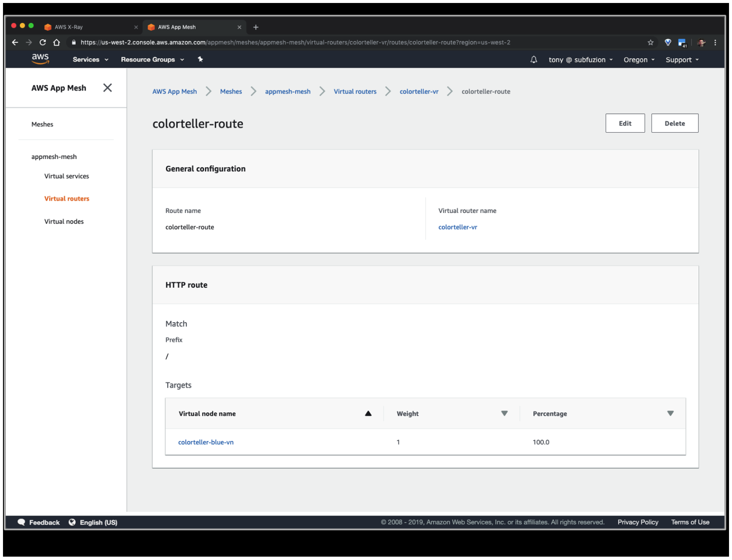Open the colorteller-blue-vn node link

[x=206, y=442]
